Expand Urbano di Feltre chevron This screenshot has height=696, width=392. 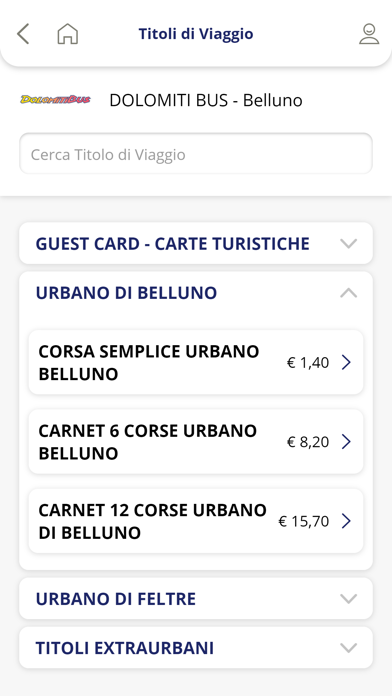pos(348,599)
